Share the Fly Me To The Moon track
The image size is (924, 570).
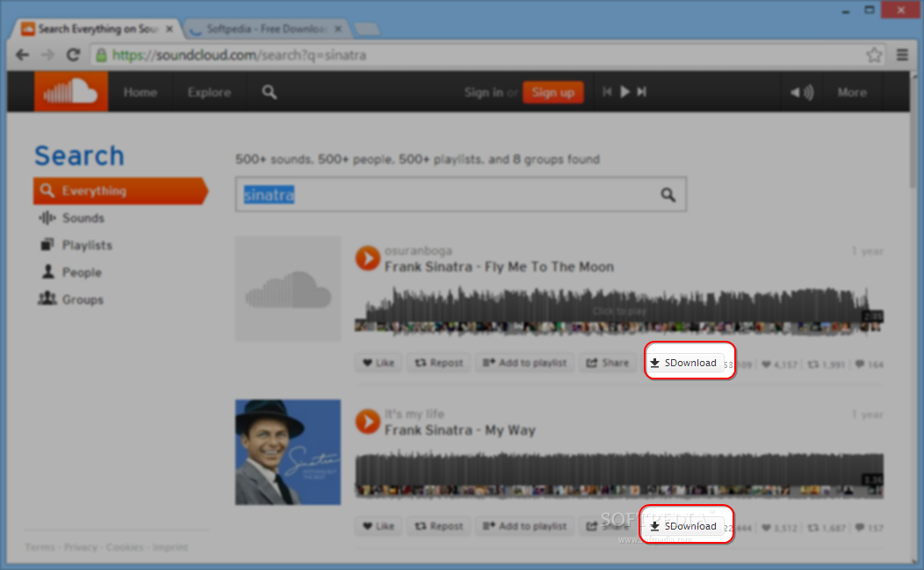tap(608, 363)
